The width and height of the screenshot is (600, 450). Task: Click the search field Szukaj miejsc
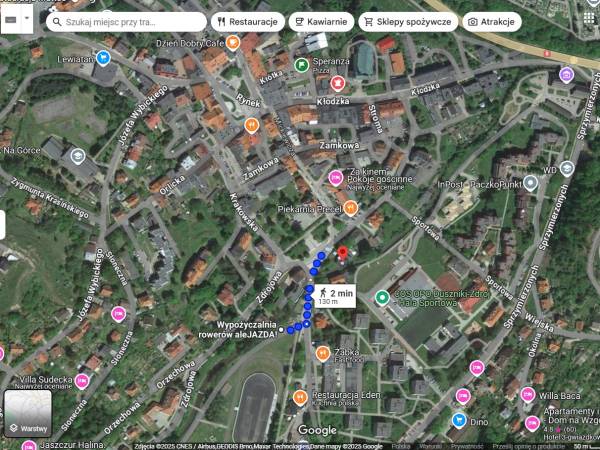coord(130,21)
